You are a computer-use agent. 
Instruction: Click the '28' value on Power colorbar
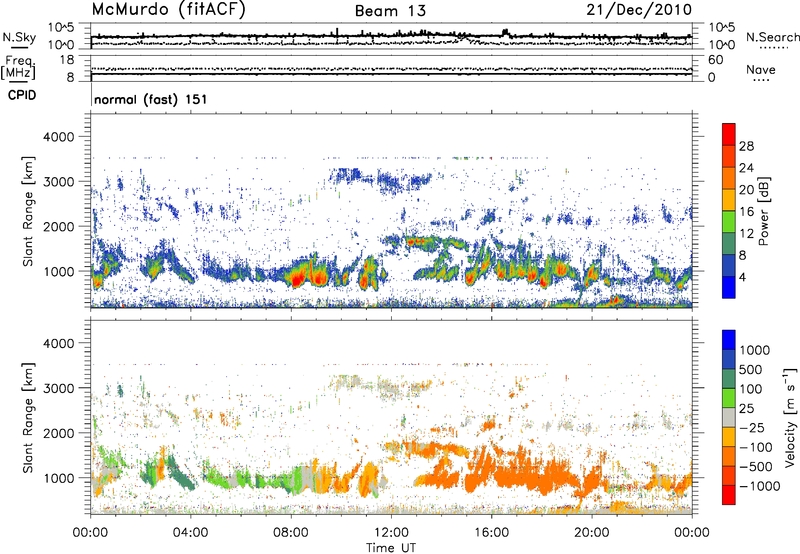point(746,146)
